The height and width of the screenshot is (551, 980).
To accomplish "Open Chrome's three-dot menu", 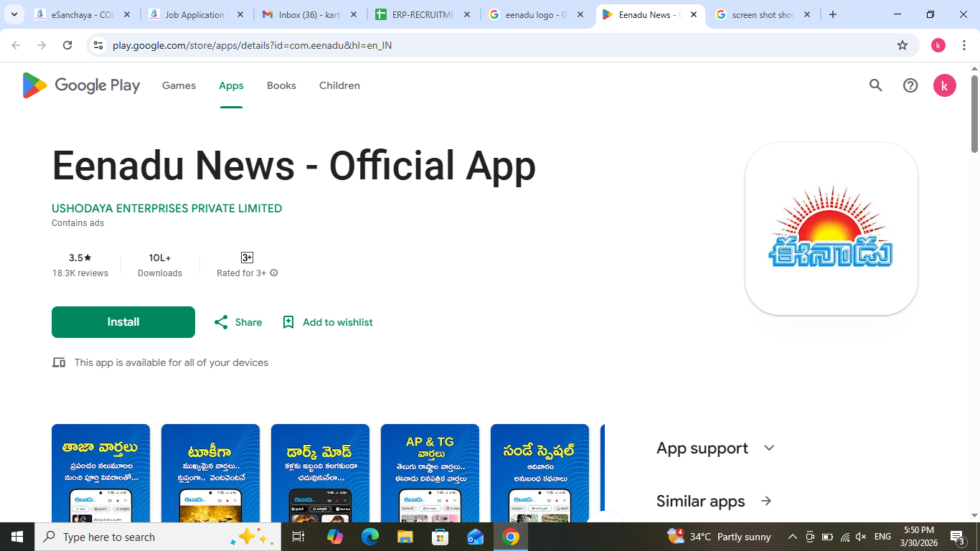I will 964,45.
